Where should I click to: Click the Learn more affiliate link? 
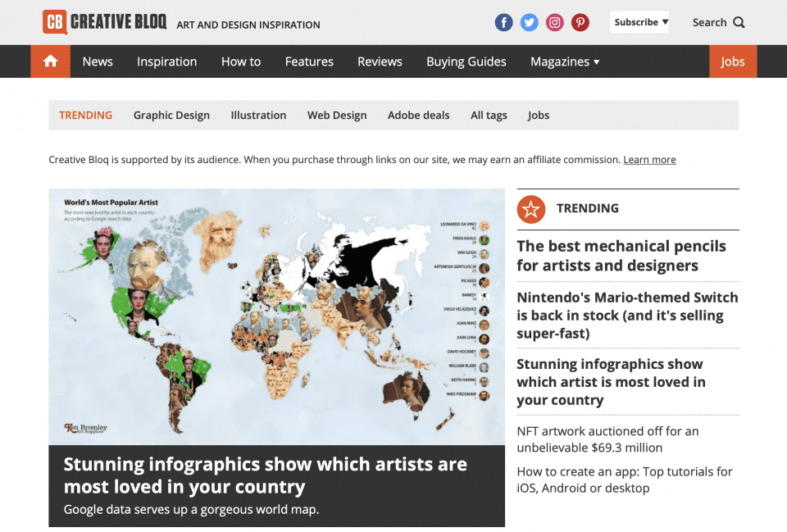click(649, 159)
